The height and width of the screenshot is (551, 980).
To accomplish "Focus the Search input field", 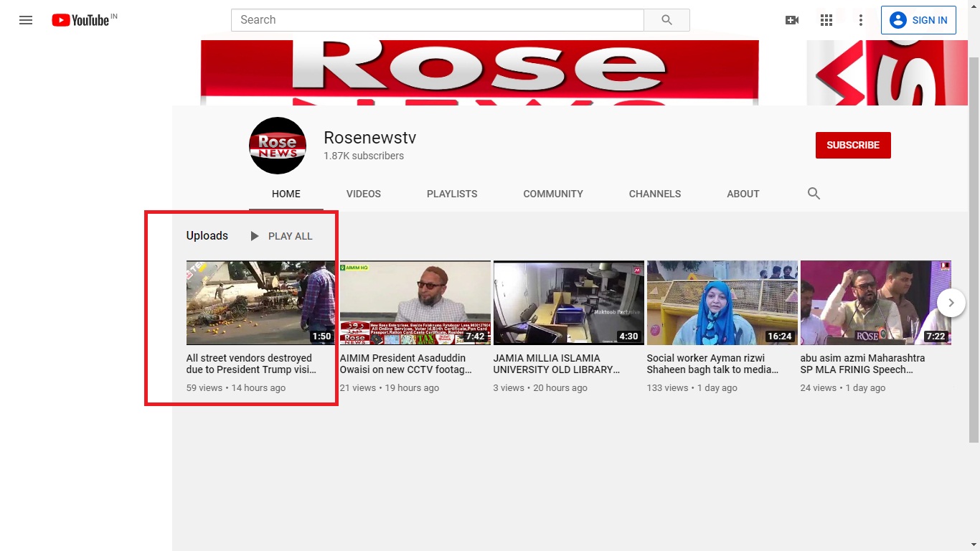I will coord(438,20).
